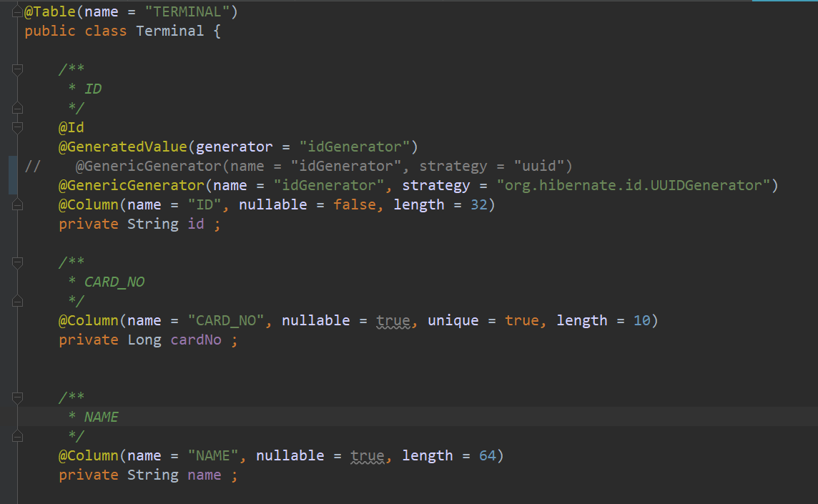This screenshot has width=818, height=504.
Task: Collapse the NAME Javadoc comment block
Action: 16,397
